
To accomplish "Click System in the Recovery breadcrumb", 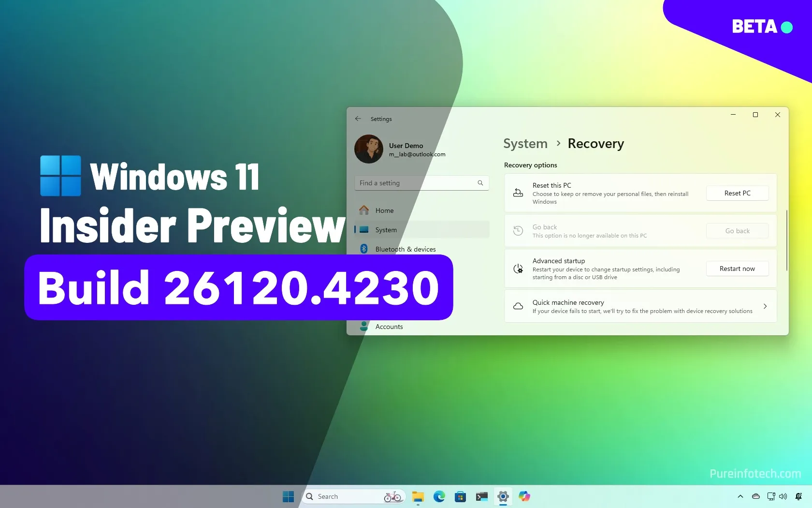I will tap(524, 143).
